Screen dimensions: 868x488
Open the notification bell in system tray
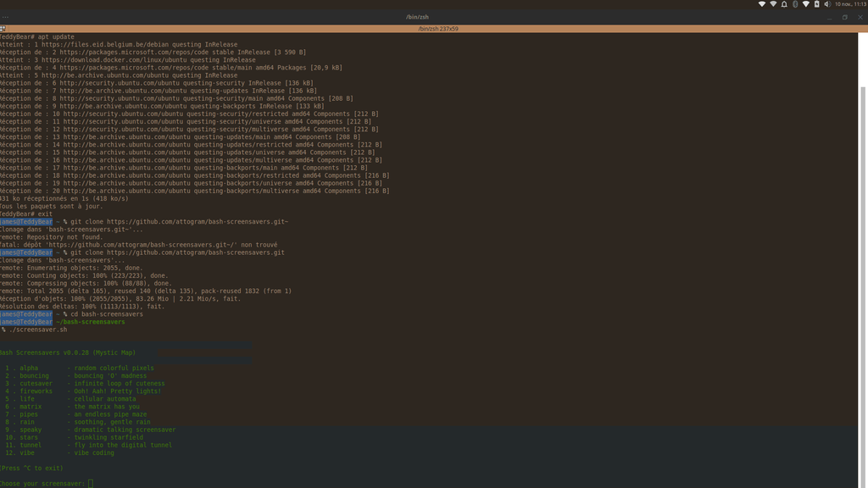pyautogui.click(x=784, y=4)
